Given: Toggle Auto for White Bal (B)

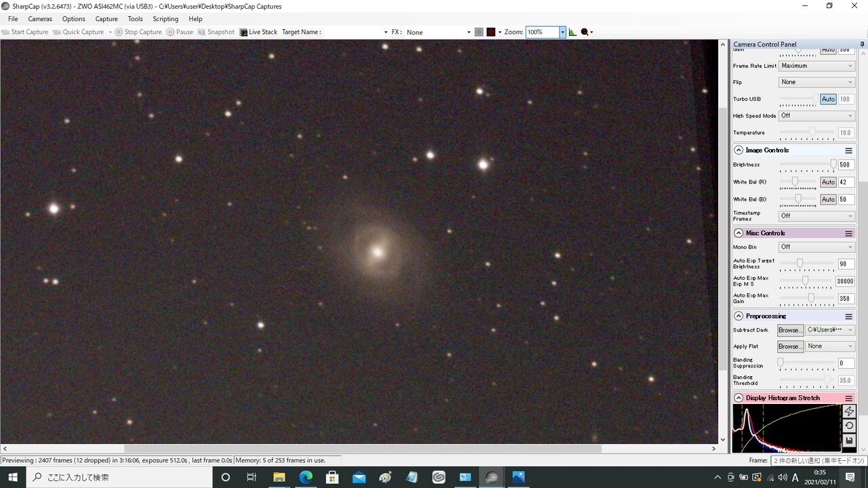Looking at the screenshot, I should click(x=828, y=199).
